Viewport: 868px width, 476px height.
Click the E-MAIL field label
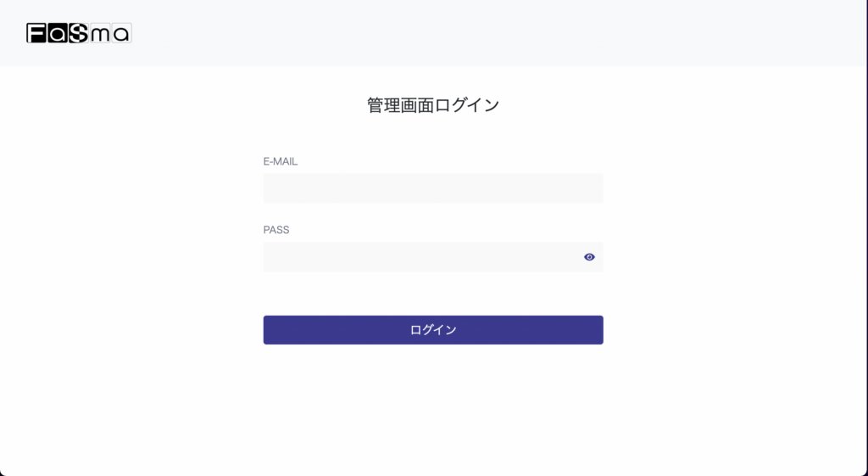[281, 161]
